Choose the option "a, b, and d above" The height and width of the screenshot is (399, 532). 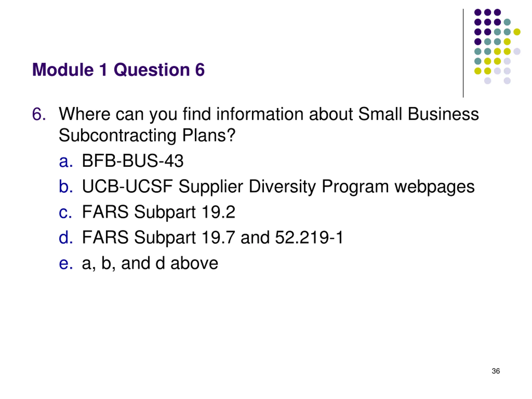150,263
